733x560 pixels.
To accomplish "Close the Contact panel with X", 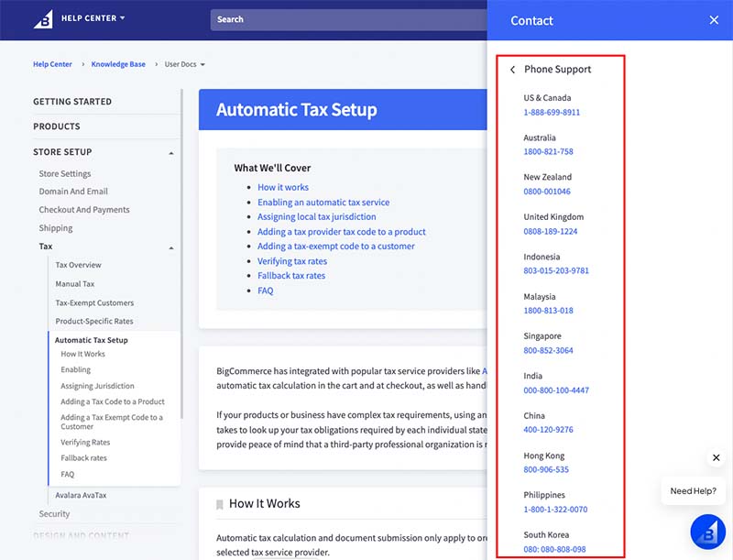I will click(x=714, y=20).
